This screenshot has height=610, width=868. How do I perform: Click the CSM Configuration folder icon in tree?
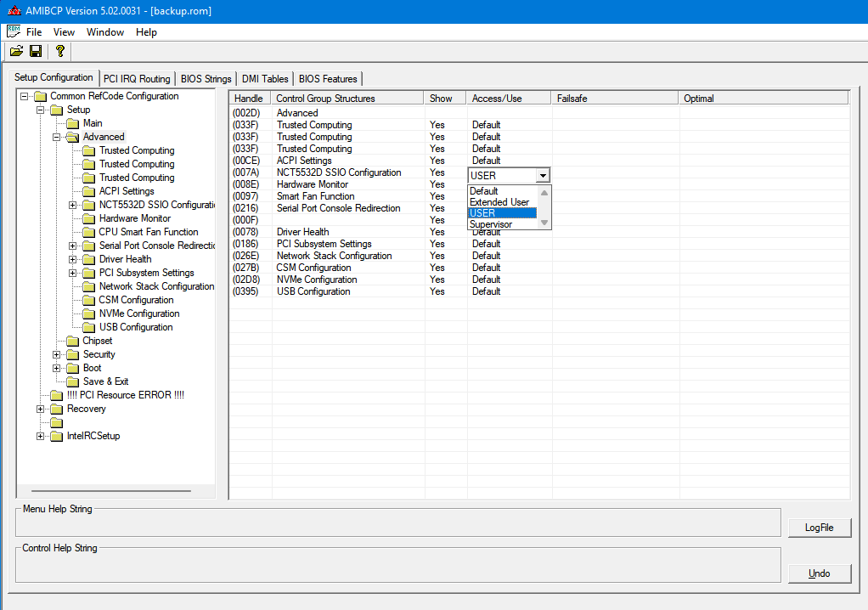pos(88,300)
